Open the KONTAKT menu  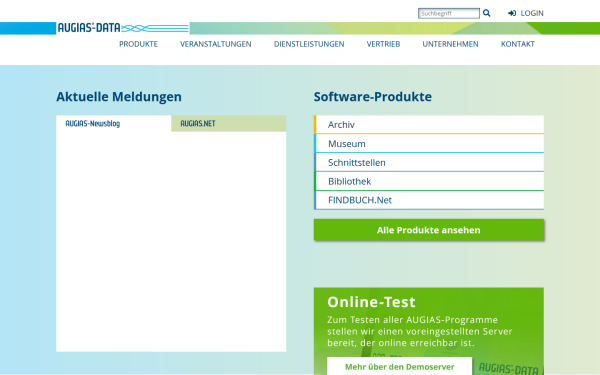[518, 44]
